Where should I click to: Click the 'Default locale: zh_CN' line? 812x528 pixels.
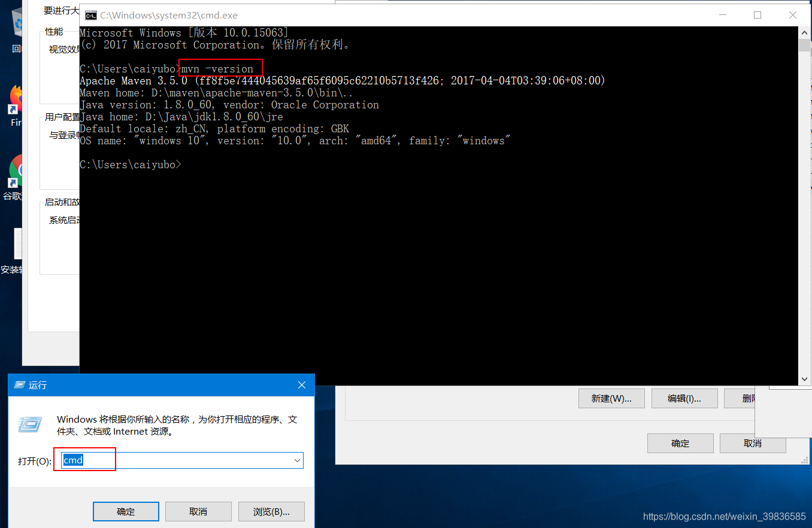point(214,129)
